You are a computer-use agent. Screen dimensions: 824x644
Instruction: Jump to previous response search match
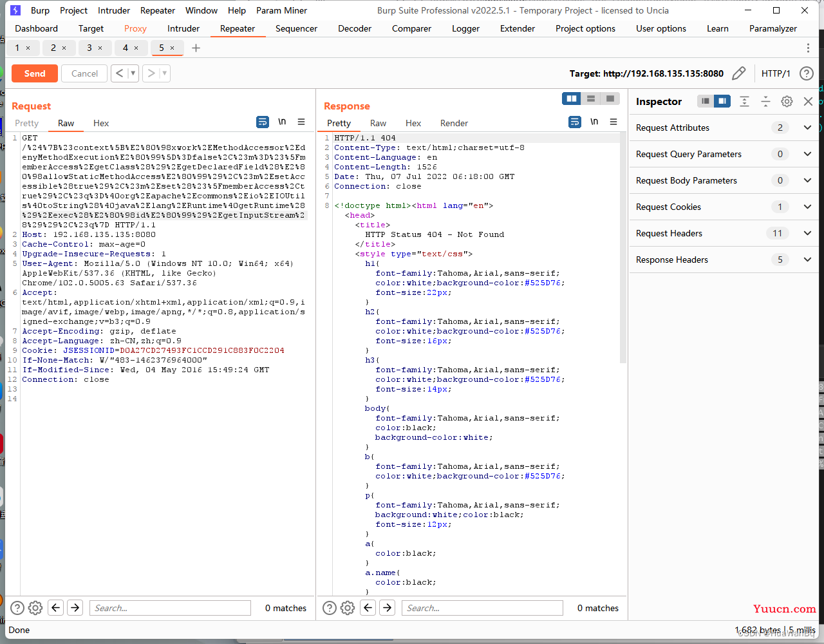tap(368, 607)
